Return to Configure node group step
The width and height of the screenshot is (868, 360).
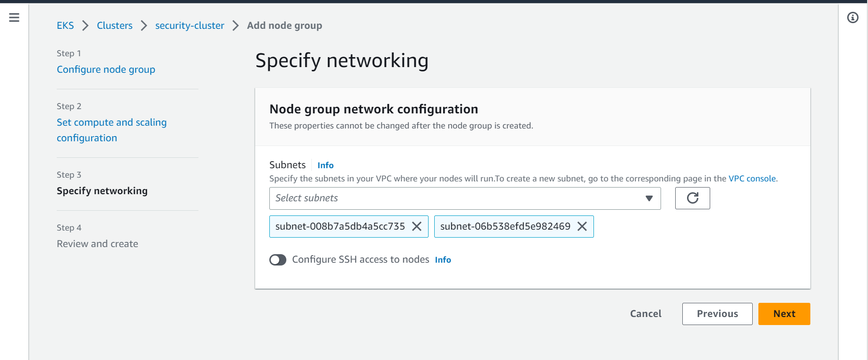(106, 69)
